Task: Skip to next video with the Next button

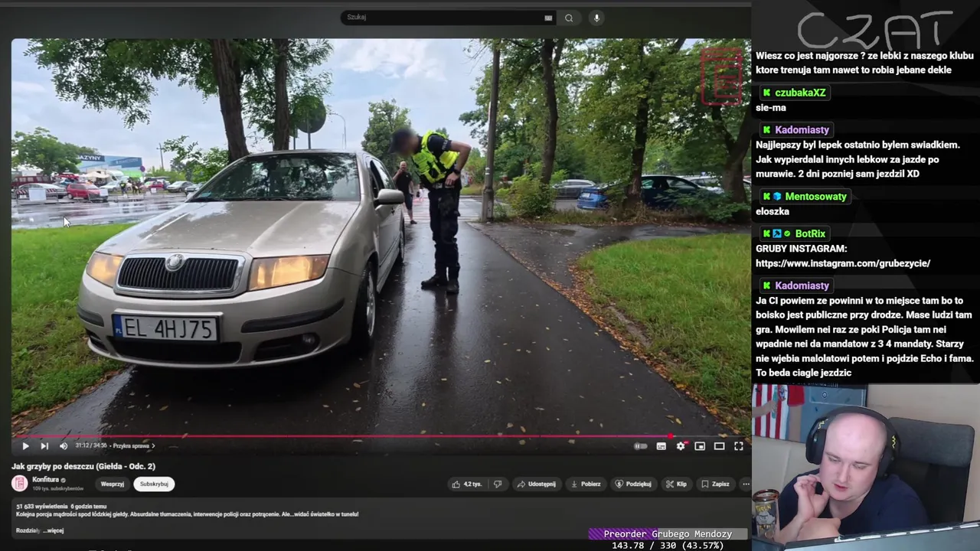Action: 44,446
